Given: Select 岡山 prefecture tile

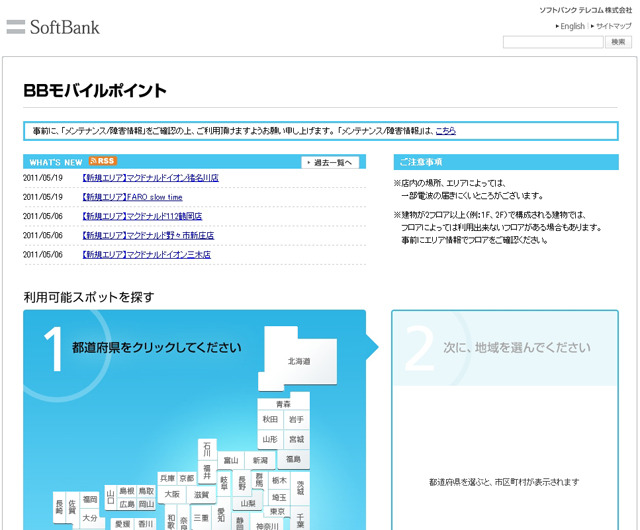Looking at the screenshot, I should click(x=146, y=504).
